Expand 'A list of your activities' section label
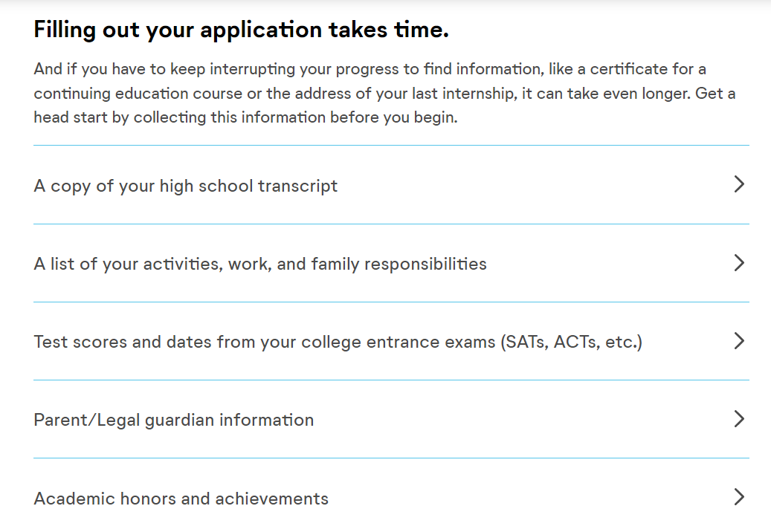771x532 pixels. (259, 264)
